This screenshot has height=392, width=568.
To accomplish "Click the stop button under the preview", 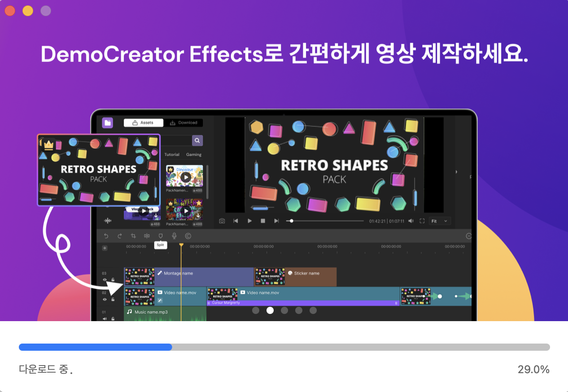I will (x=263, y=221).
